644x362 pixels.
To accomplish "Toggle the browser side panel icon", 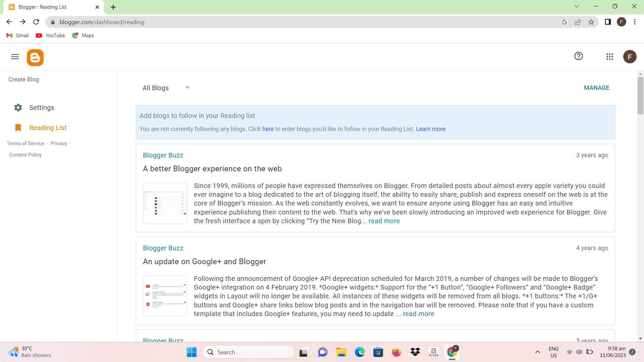I will (x=607, y=22).
